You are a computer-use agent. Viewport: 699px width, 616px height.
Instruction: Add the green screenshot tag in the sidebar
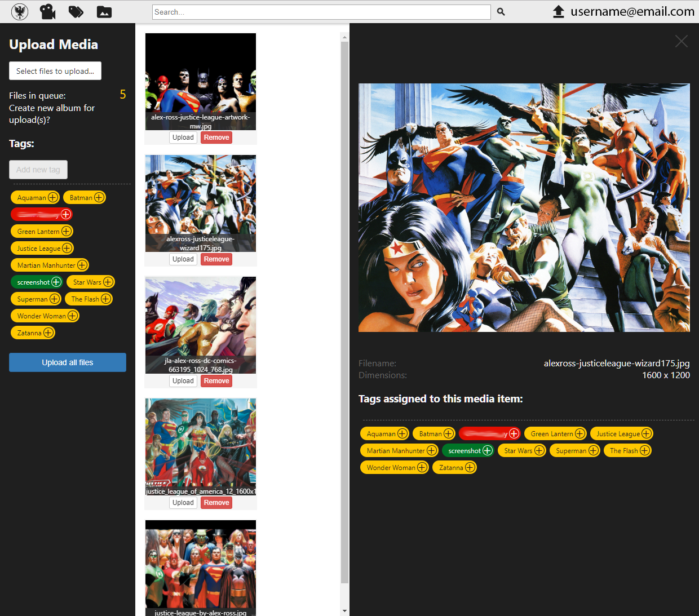coord(56,282)
